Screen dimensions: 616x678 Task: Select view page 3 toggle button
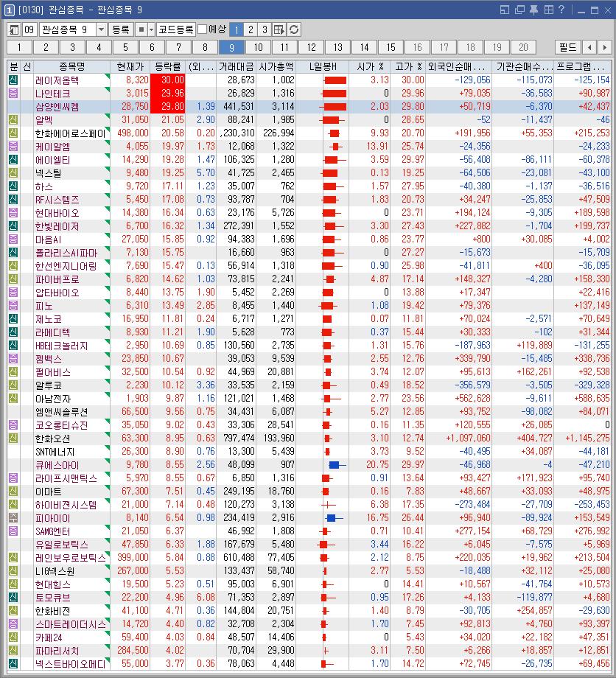[265, 29]
